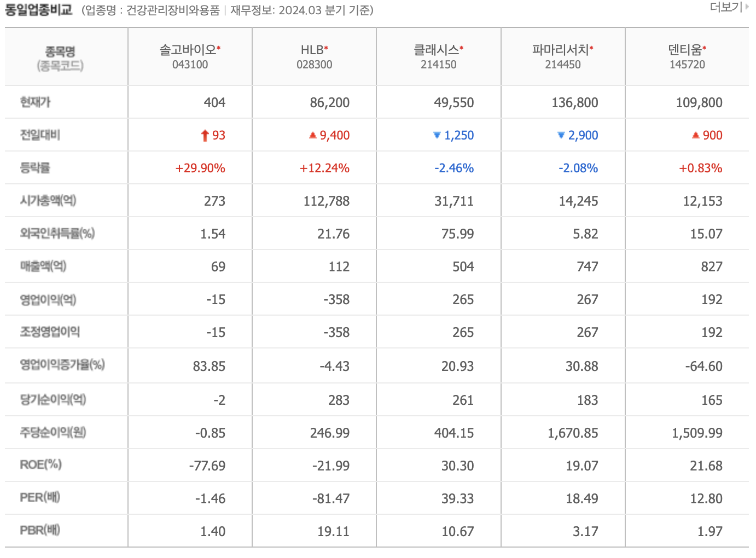The width and height of the screenshot is (756, 558).
Task: Click ROE value -77.69
Action: pos(207,466)
